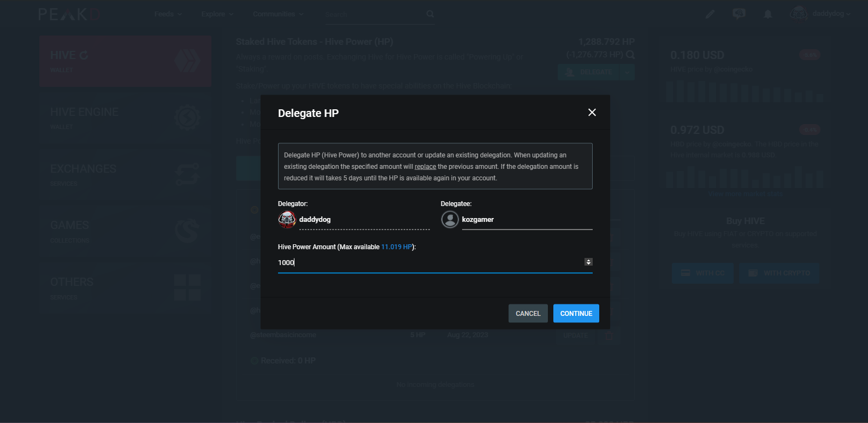Screen dimensions: 868x423
Task: Click the PeakD logo
Action: (68, 14)
